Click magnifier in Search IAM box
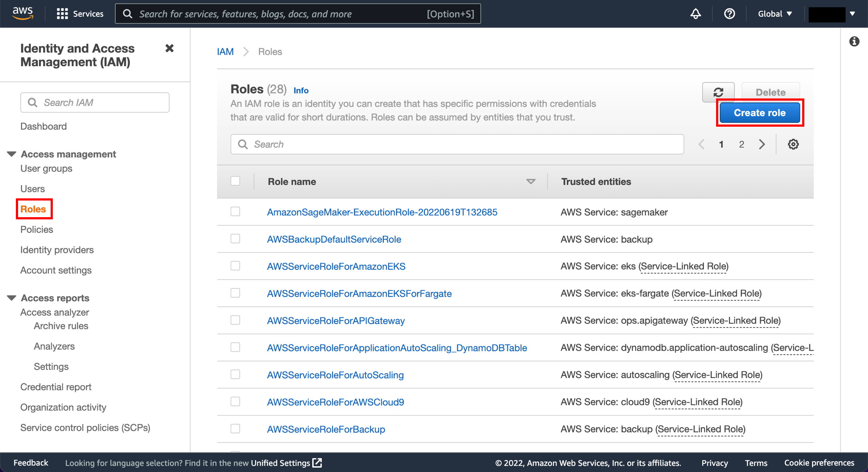The width and height of the screenshot is (868, 472). click(33, 102)
